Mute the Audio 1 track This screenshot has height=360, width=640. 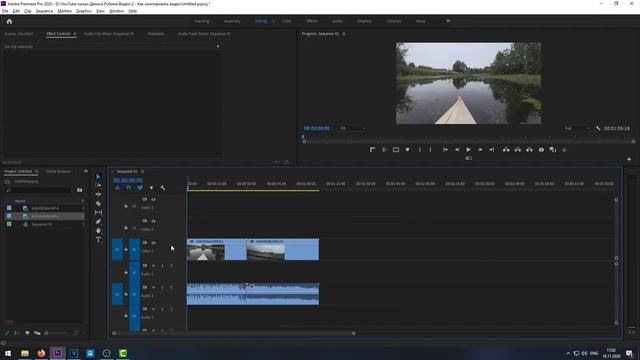point(153,266)
